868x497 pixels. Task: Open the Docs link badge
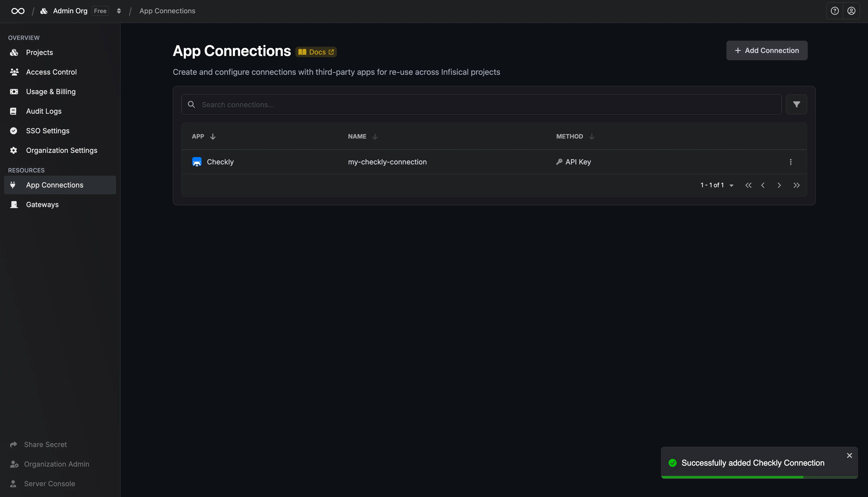click(x=316, y=52)
